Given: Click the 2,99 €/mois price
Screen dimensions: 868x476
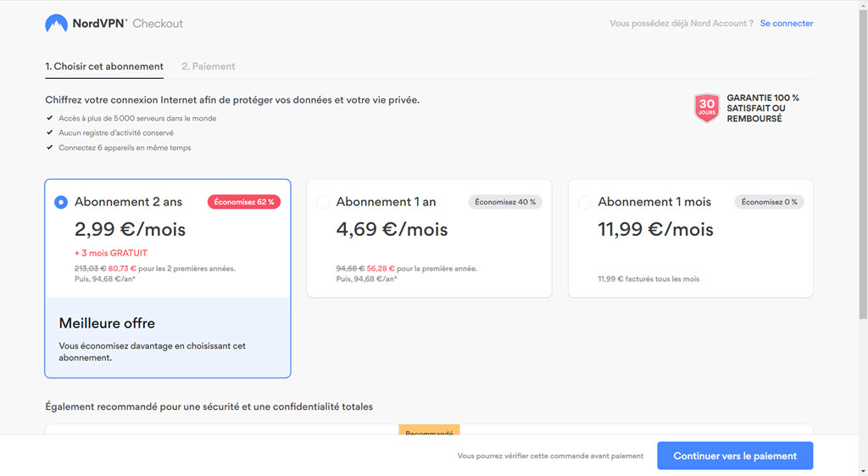Looking at the screenshot, I should (130, 229).
